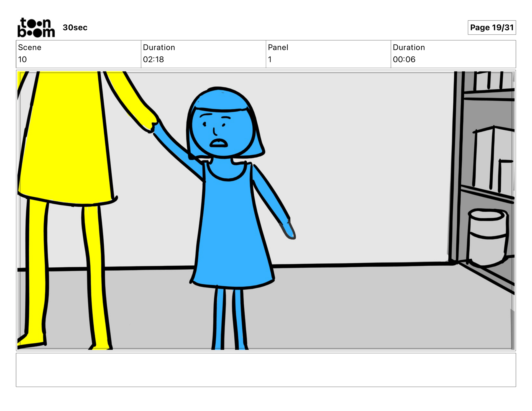The width and height of the screenshot is (532, 411).
Task: Select the 02:18 scene duration value
Action: (x=153, y=59)
